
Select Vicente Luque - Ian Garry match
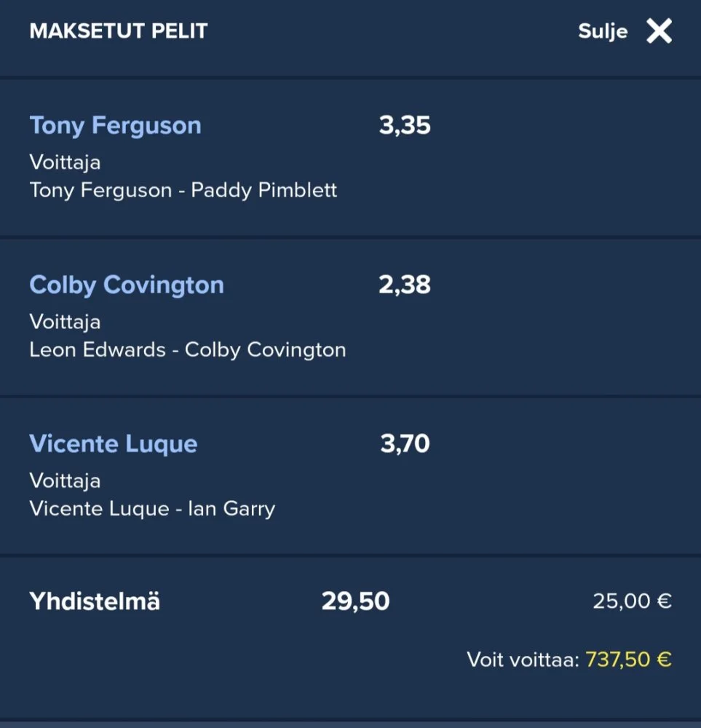coord(152,509)
